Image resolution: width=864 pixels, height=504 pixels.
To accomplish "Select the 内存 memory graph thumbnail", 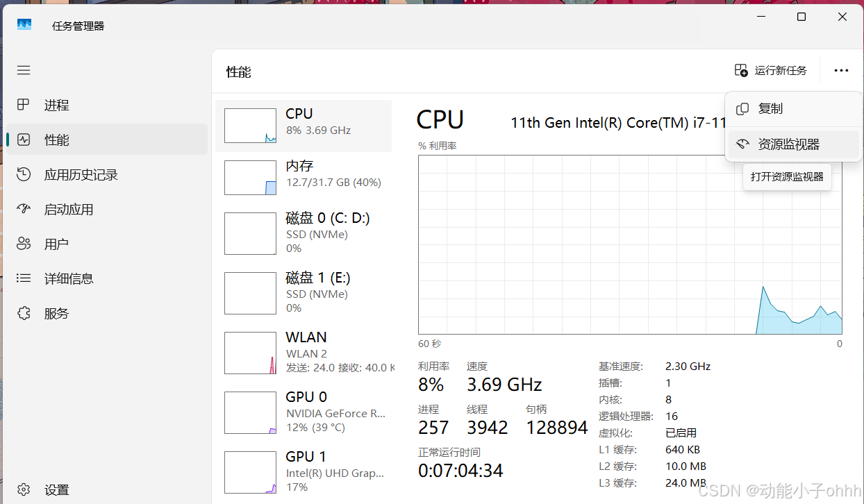I will tap(250, 178).
